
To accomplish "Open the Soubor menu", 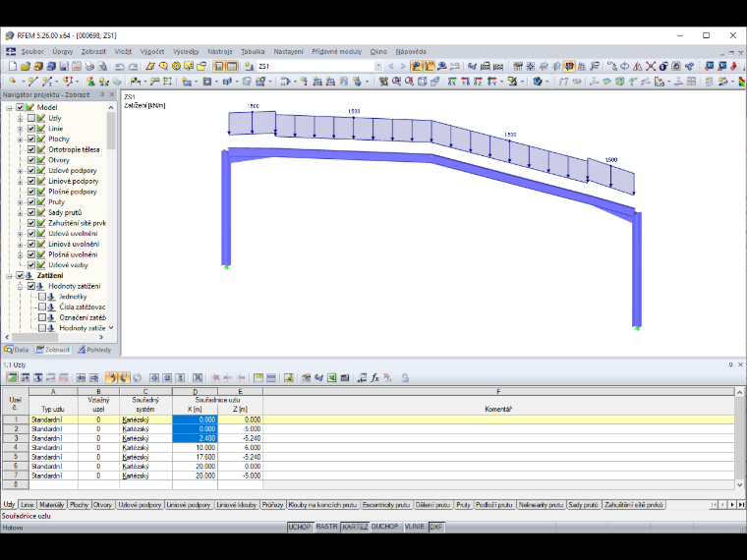I will coord(32,51).
